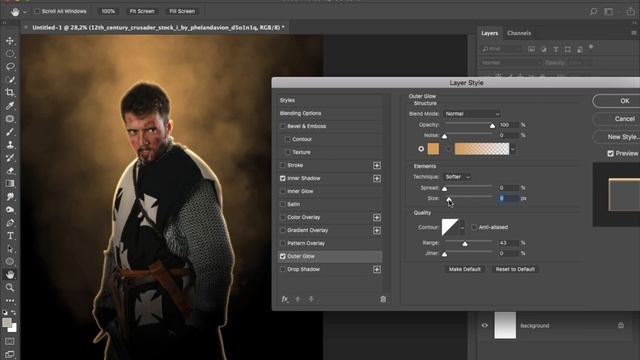
Task: Open search icon in options bar
Action: [x=593, y=11]
